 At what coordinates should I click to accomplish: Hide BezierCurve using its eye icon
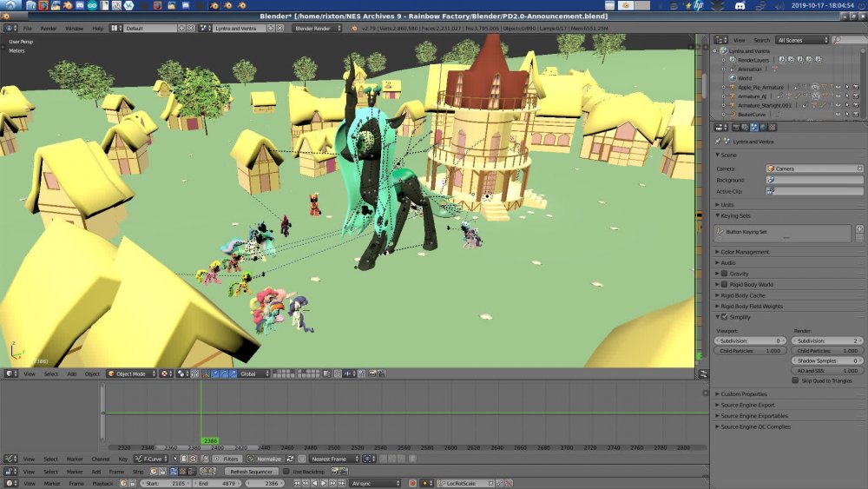[838, 114]
